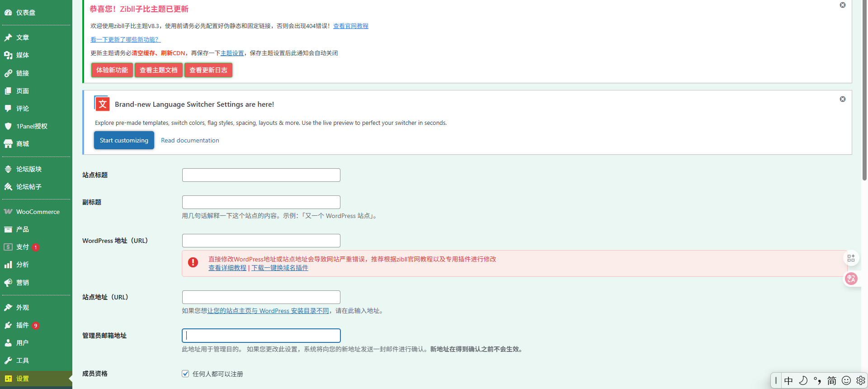This screenshot has height=389, width=868.
Task: Focus the 管理员邮箱地址 input field
Action: pos(261,336)
